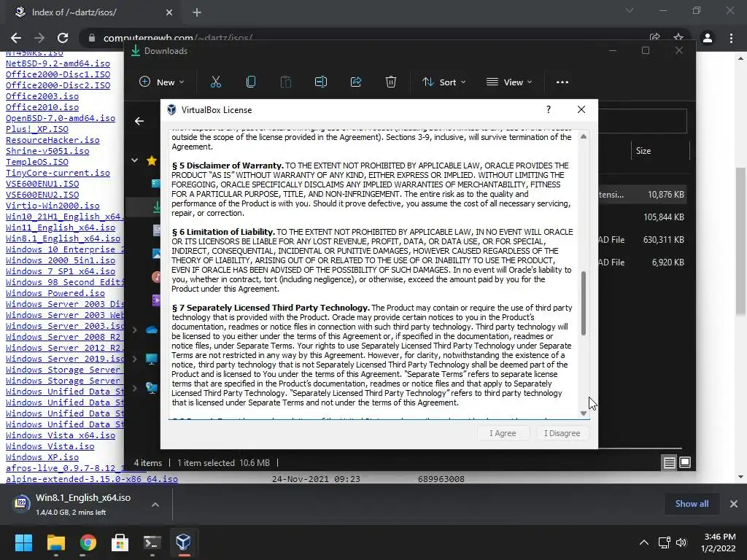Select the file row with size 6,920 KB
747x560 pixels.
643,262
